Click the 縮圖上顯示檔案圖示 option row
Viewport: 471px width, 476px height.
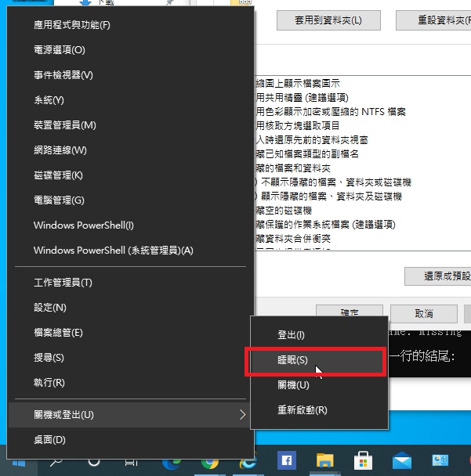coord(298,84)
